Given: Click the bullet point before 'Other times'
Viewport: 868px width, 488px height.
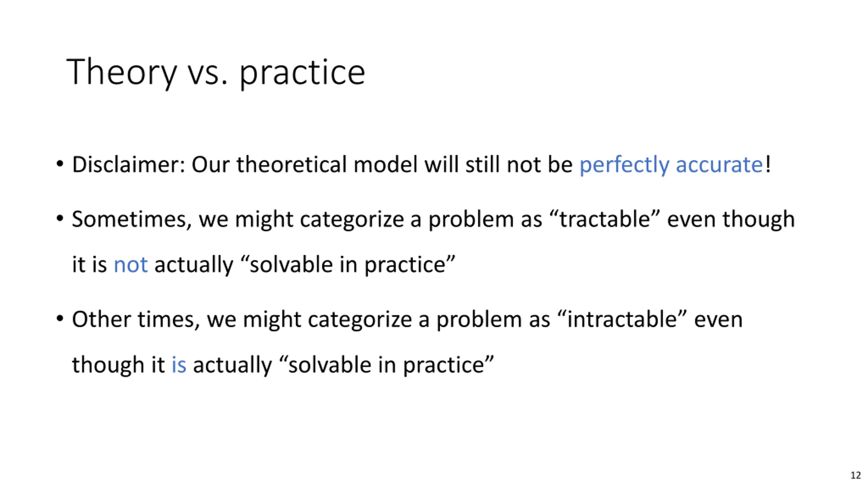Looking at the screenshot, I should pos(60,319).
